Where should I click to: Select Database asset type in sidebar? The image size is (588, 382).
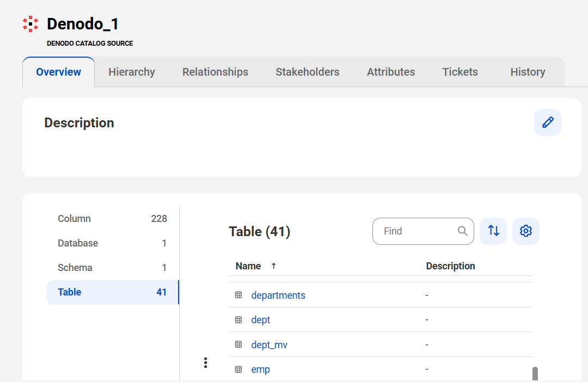click(113, 243)
